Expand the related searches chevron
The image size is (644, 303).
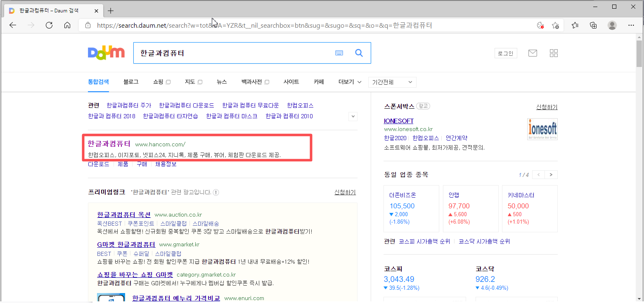pos(353,116)
